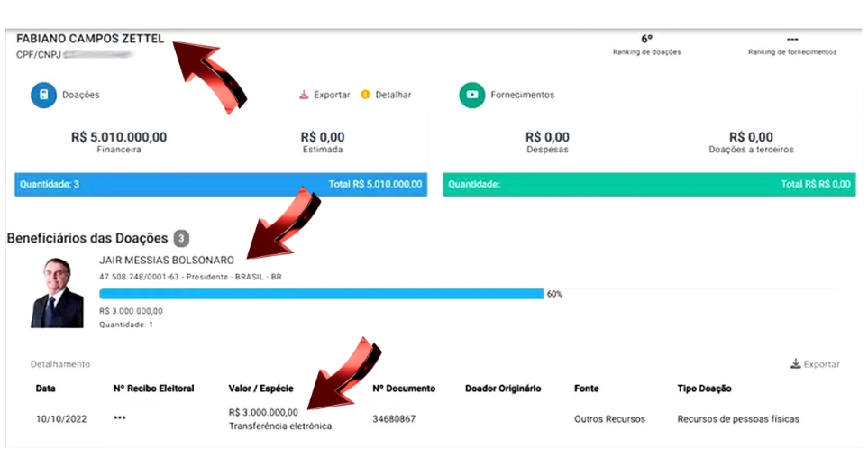
Task: Click the blue Quantidade: 3 total bar
Action: pos(220,184)
